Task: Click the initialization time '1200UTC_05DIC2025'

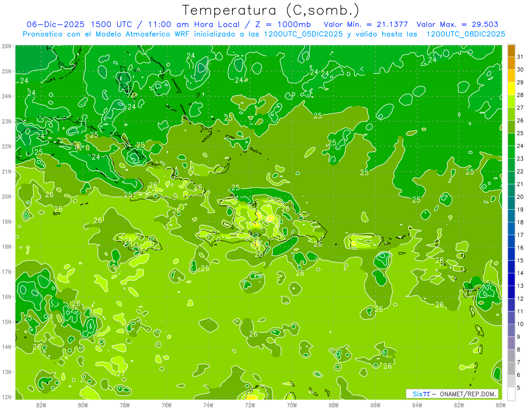Action: point(303,34)
